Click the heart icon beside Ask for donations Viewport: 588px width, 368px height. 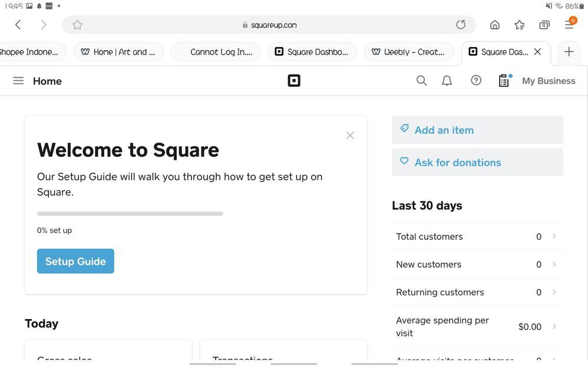tap(404, 161)
